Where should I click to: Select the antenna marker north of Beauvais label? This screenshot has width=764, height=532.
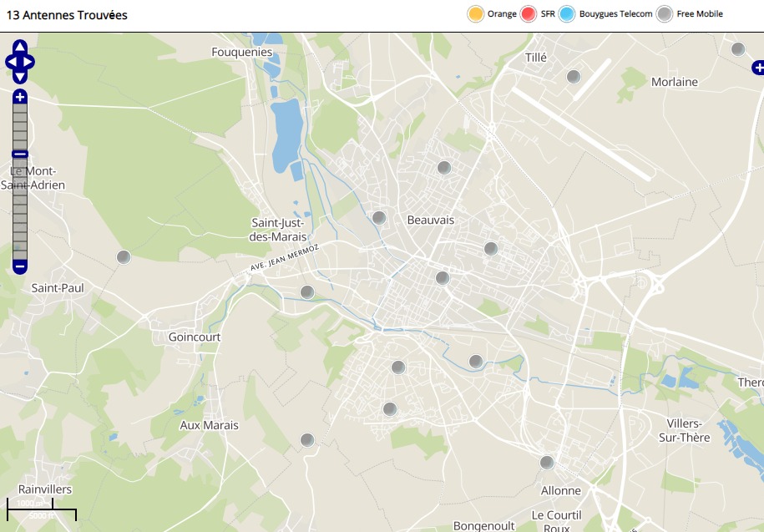point(444,168)
